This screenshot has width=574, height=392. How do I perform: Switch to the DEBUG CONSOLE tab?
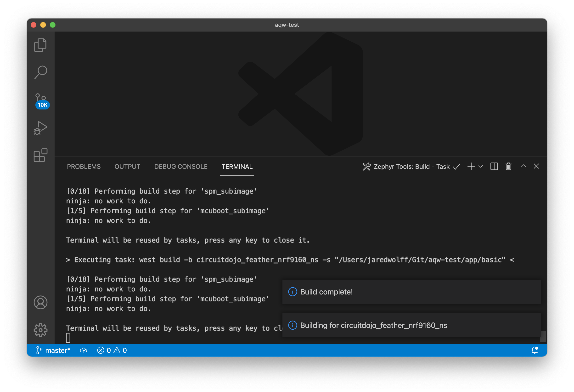[x=181, y=167]
